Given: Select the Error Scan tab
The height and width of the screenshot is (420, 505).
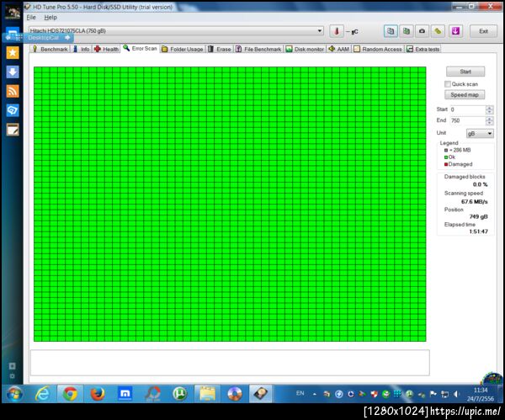Looking at the screenshot, I should pos(140,48).
